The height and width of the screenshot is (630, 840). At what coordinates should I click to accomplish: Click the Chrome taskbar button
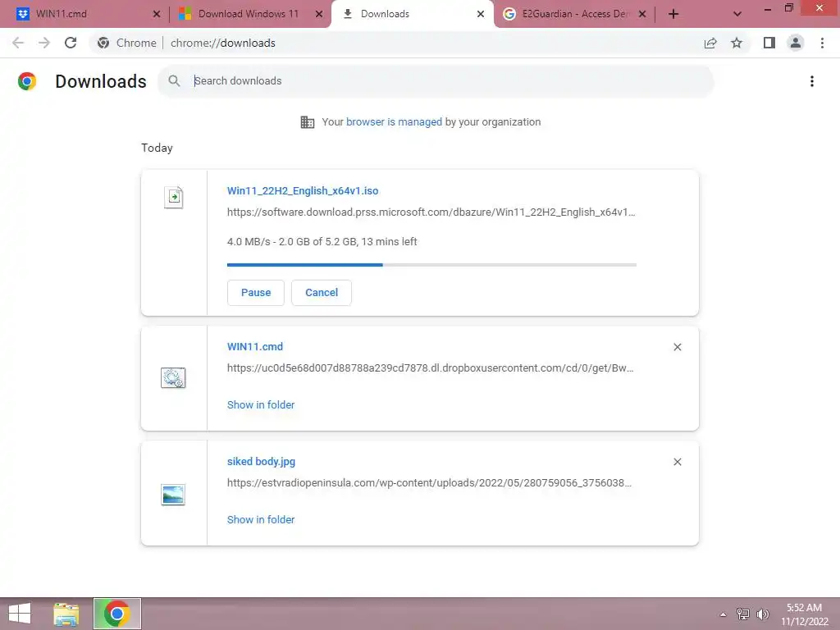[x=116, y=614]
